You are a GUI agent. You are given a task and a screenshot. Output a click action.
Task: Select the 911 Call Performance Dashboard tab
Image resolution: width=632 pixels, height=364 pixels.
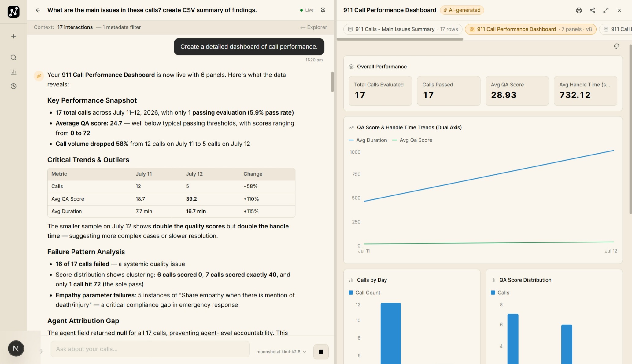(530, 29)
